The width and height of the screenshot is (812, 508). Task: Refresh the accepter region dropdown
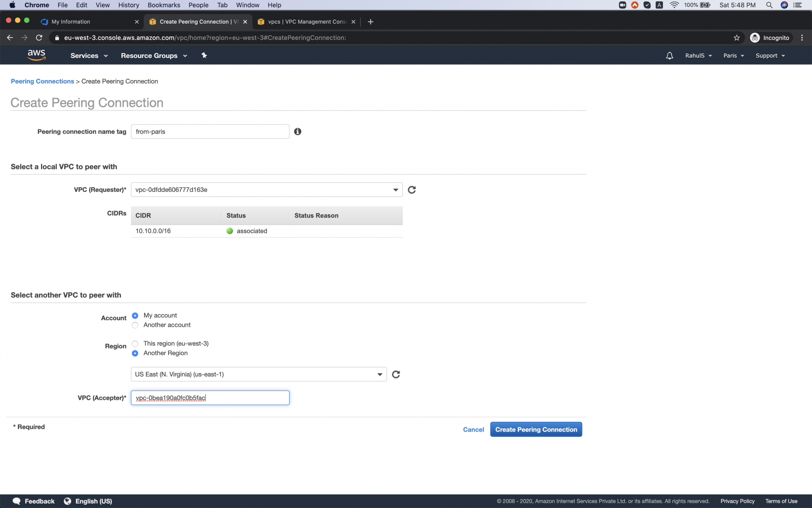[396, 374]
